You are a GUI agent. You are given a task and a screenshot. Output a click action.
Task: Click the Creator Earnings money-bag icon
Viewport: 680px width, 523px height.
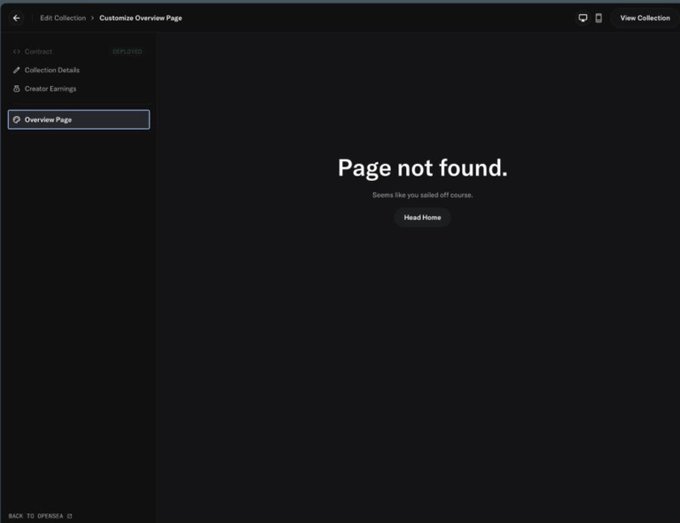tap(16, 88)
